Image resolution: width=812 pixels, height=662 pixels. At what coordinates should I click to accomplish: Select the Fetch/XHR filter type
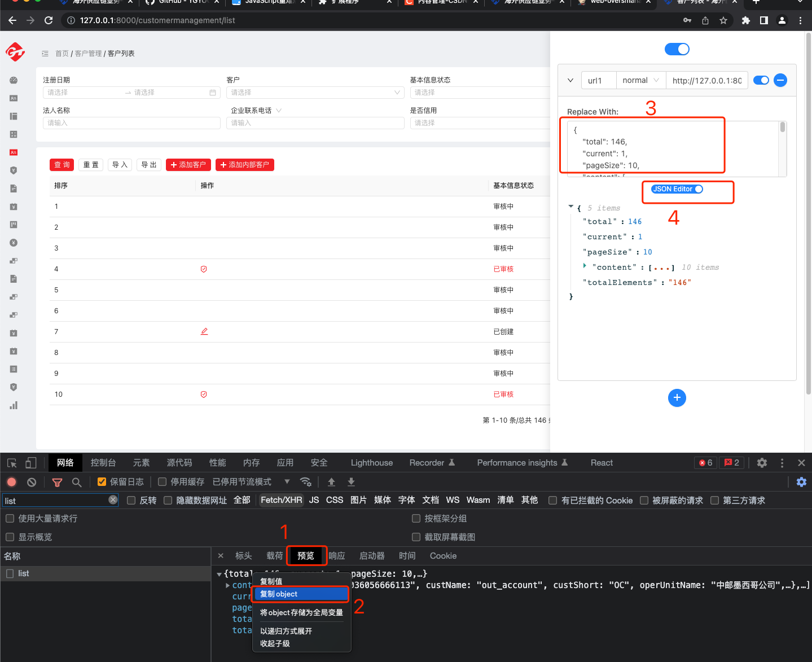[282, 500]
